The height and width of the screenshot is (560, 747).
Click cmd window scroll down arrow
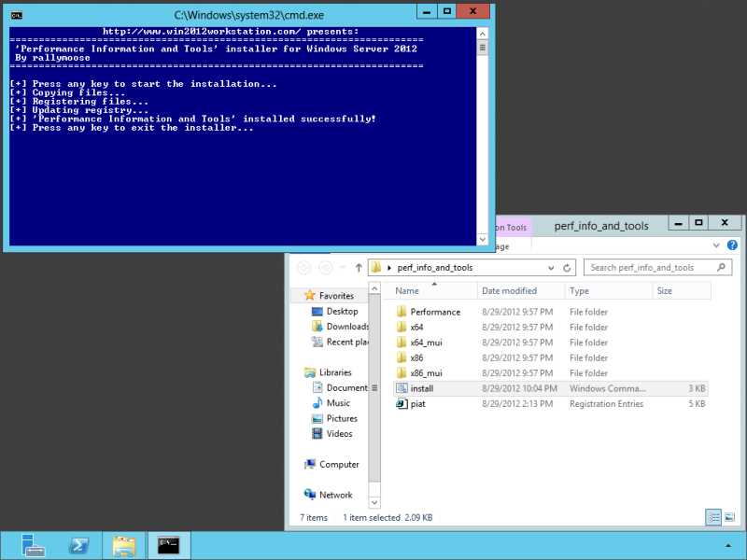482,240
